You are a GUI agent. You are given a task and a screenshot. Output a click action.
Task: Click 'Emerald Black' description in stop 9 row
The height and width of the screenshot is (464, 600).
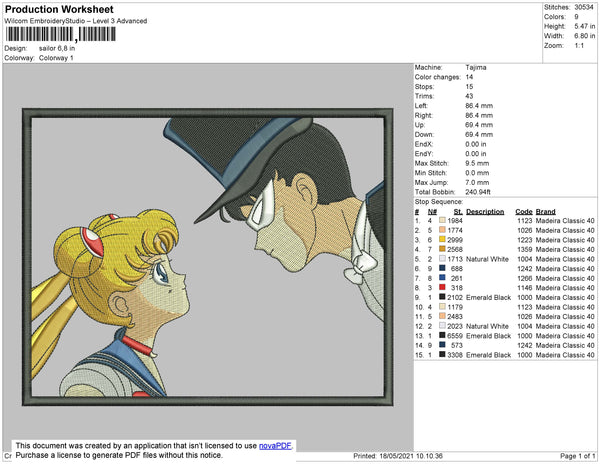[489, 297]
